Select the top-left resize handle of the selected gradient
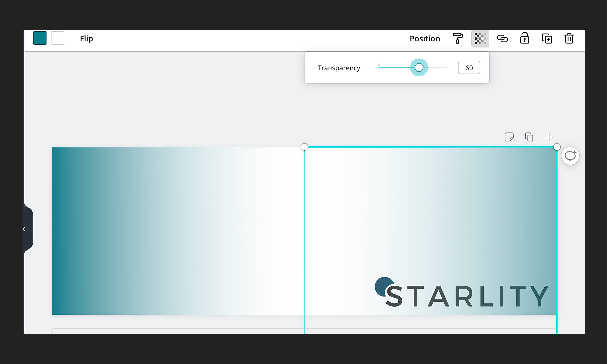607x364 pixels. pos(304,147)
